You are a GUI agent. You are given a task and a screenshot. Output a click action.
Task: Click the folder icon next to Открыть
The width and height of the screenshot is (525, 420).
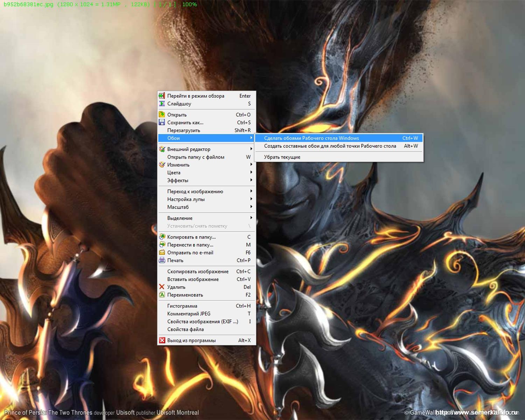[162, 115]
